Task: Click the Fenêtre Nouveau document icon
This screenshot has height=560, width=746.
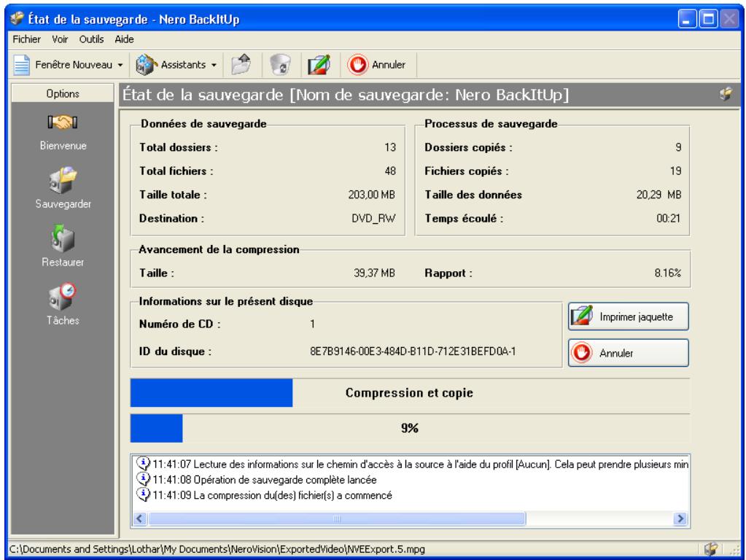Action: [x=21, y=65]
